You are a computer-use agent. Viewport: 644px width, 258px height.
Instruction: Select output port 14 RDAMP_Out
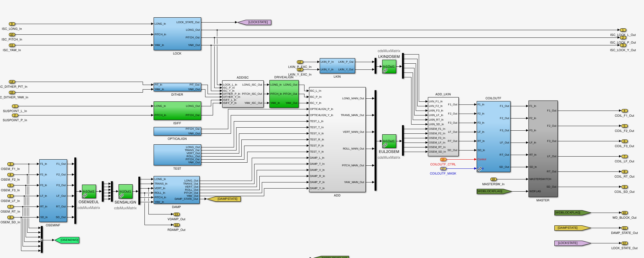point(176,225)
